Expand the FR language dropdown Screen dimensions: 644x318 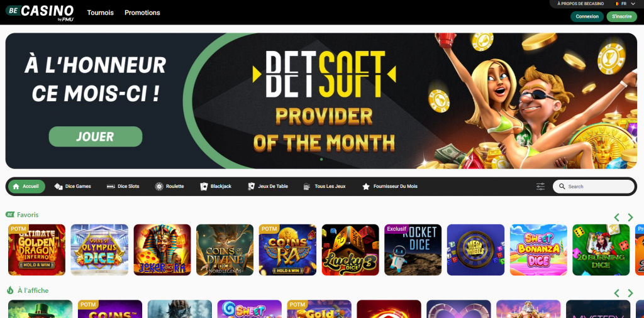625,4
